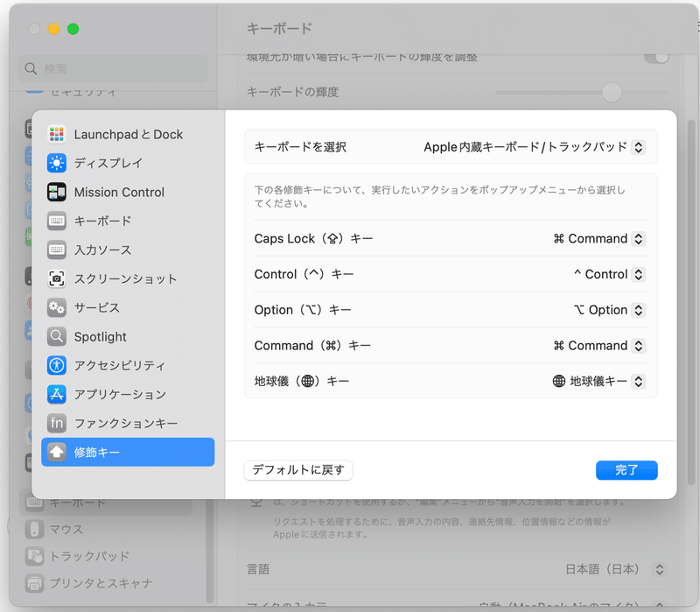Click the green zoom window button

coord(73,29)
